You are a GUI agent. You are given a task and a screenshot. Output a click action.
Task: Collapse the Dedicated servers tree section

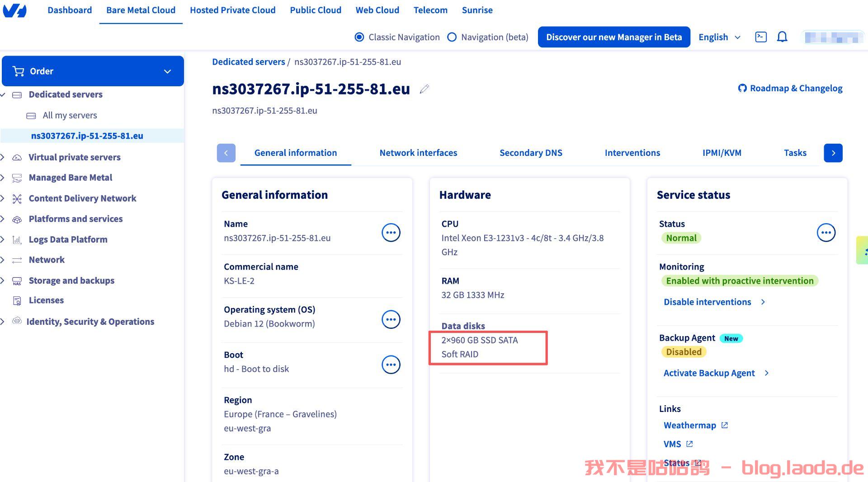click(x=3, y=95)
